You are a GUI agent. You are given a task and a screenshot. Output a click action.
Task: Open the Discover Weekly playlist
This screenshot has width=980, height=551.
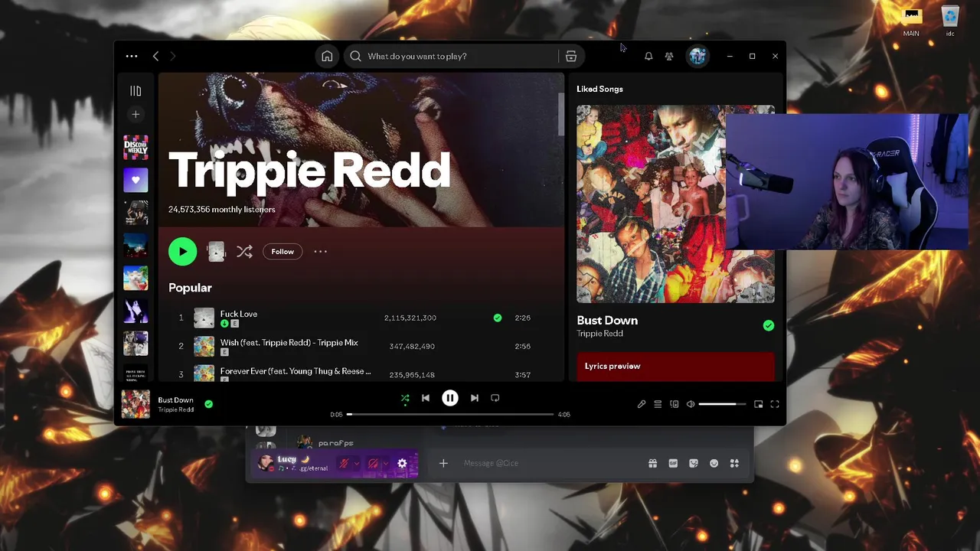[x=136, y=147]
